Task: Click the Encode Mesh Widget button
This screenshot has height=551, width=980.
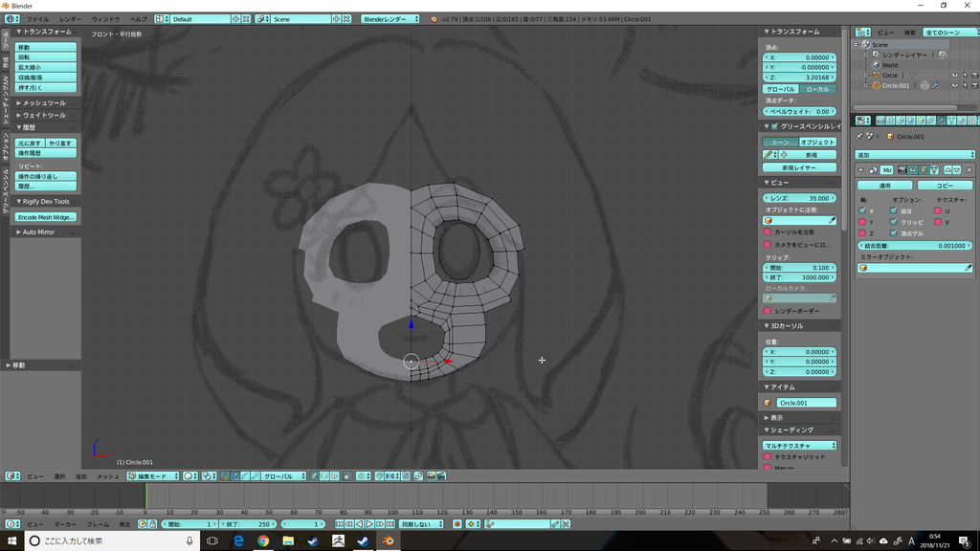Action: [46, 217]
